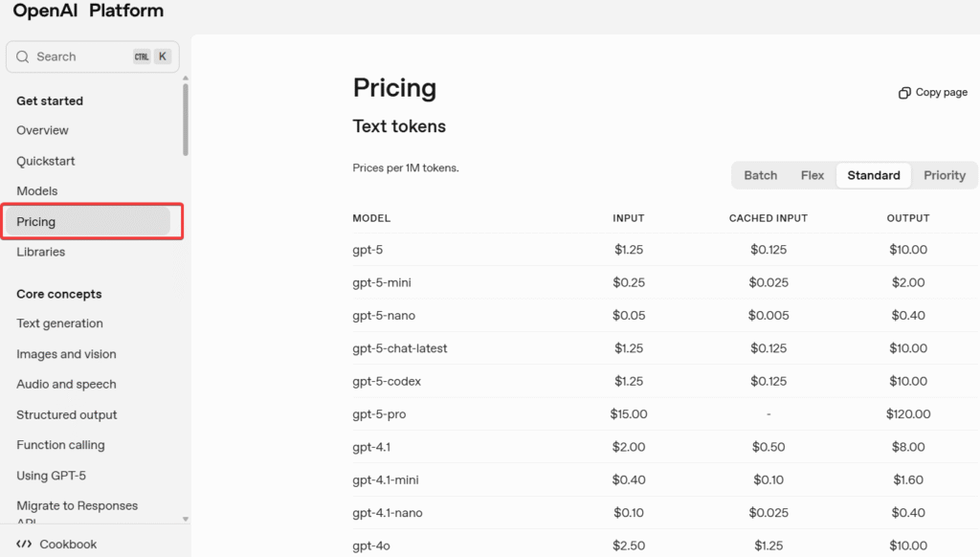Go to Quickstart in the sidebar
Screen dimensions: 980x557
[46, 161]
